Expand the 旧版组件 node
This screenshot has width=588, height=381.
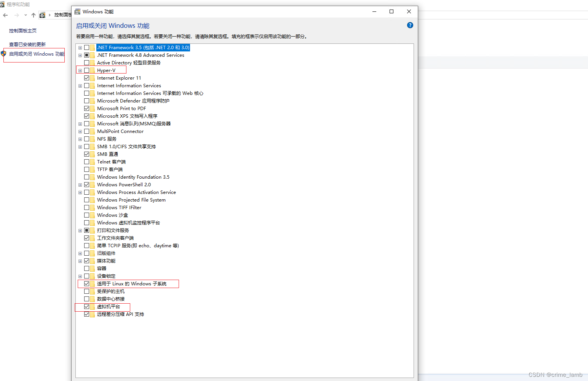[80, 253]
